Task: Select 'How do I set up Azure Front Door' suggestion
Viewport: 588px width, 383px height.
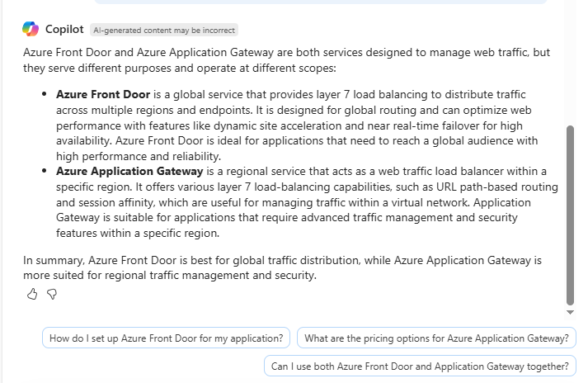Action: point(167,338)
